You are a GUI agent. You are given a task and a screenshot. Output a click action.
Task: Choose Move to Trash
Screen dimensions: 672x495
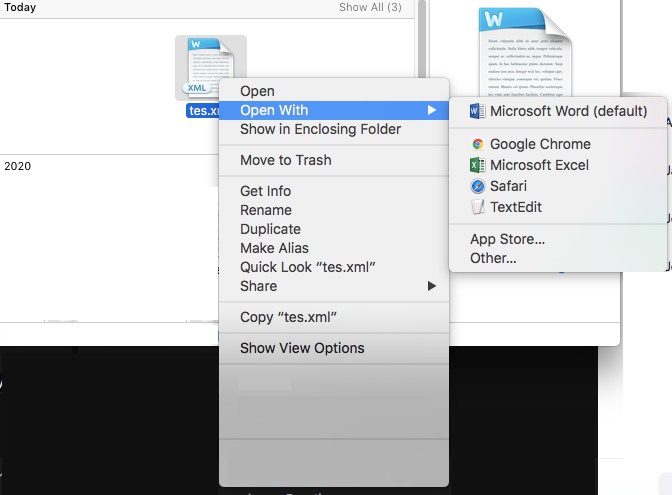pos(285,160)
